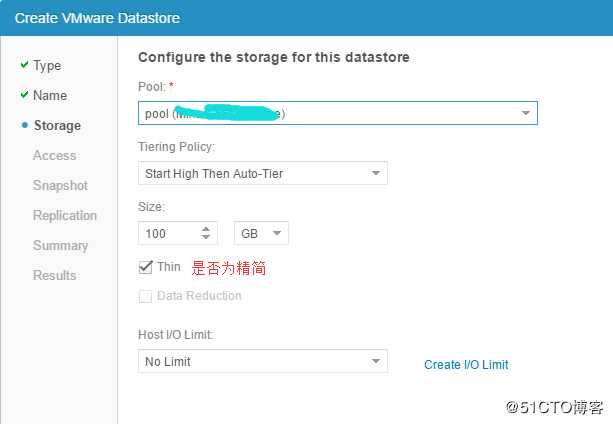The width and height of the screenshot is (613, 424).
Task: Toggle the Data Reduction checkbox
Action: point(145,296)
